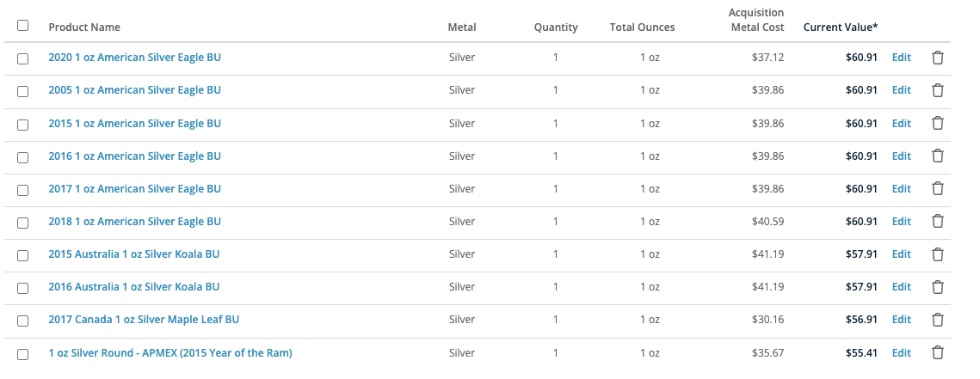Click Edit for 2016 Australia Silver Koala
This screenshot has height=379, width=980.
click(x=901, y=287)
